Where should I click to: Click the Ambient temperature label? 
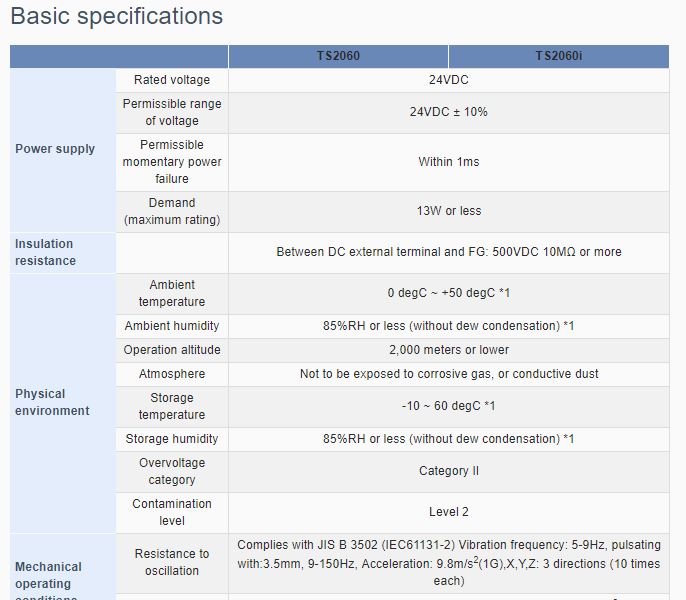click(x=172, y=293)
